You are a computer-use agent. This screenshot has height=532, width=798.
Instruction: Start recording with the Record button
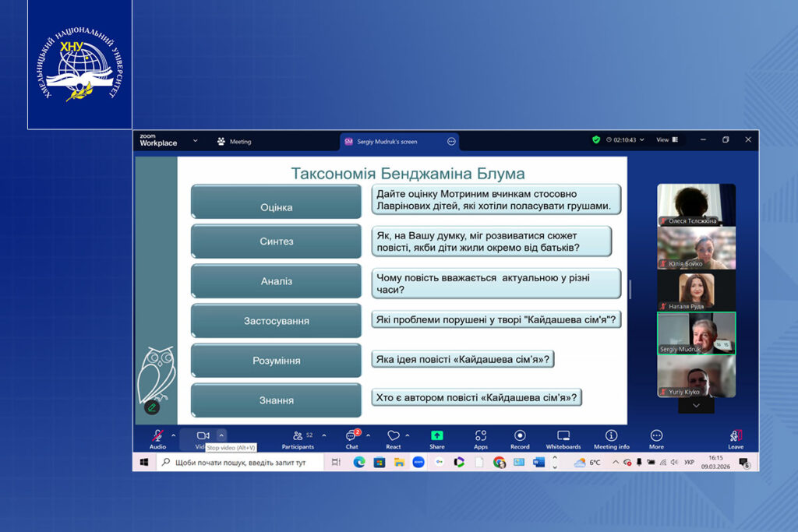[520, 437]
